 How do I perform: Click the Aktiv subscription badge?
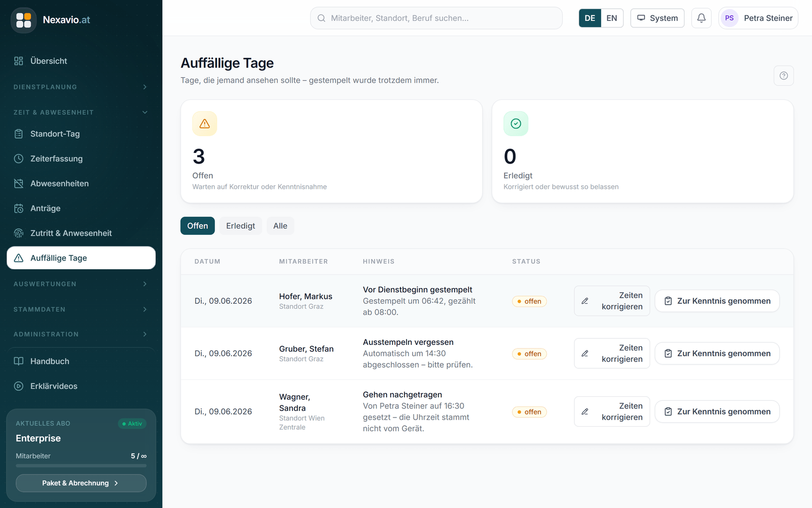(132, 424)
